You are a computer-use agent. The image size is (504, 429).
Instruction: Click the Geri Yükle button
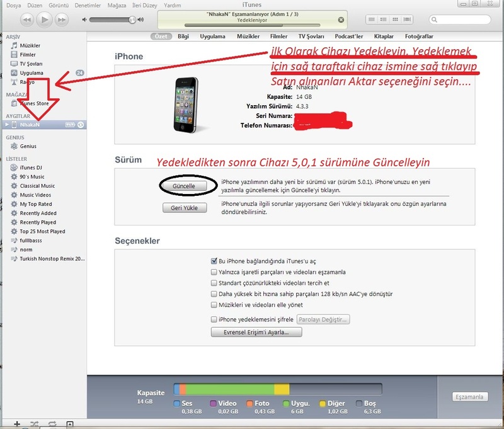(184, 208)
